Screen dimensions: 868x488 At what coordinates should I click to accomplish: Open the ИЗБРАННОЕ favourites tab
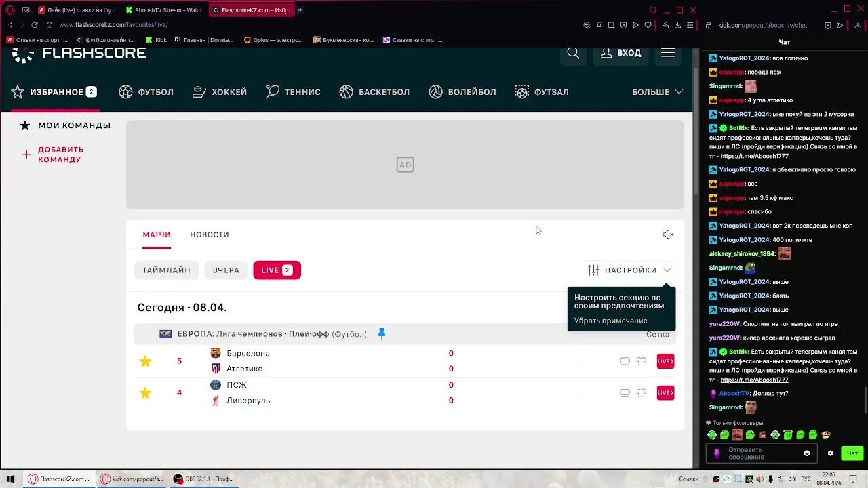point(54,91)
